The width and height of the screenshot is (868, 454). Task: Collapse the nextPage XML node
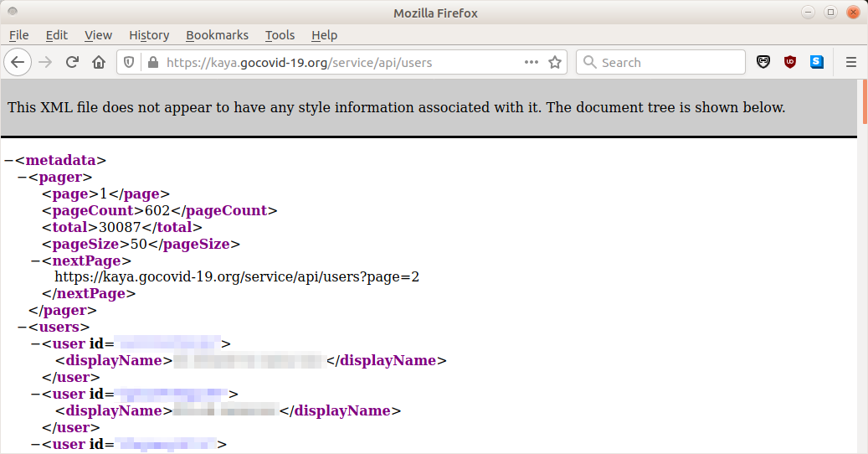(x=35, y=261)
